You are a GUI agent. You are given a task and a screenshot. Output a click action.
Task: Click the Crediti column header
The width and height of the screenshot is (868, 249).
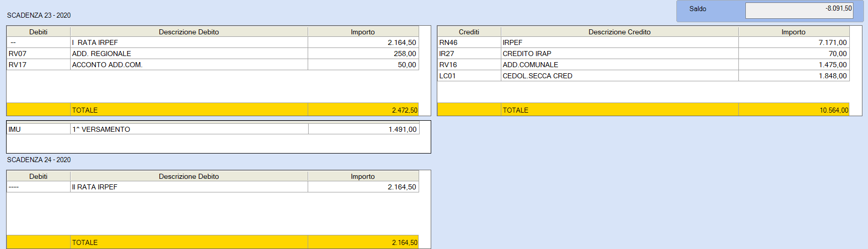pyautogui.click(x=469, y=32)
